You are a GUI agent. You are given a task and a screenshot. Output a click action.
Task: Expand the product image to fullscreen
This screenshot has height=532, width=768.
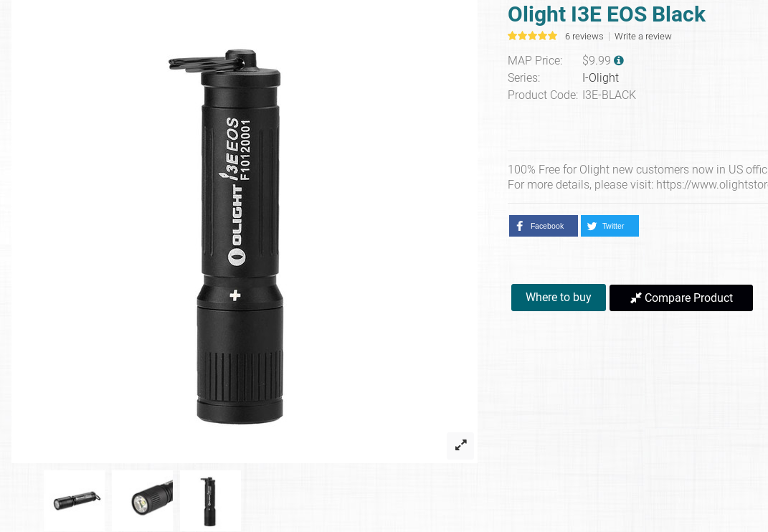pos(460,445)
